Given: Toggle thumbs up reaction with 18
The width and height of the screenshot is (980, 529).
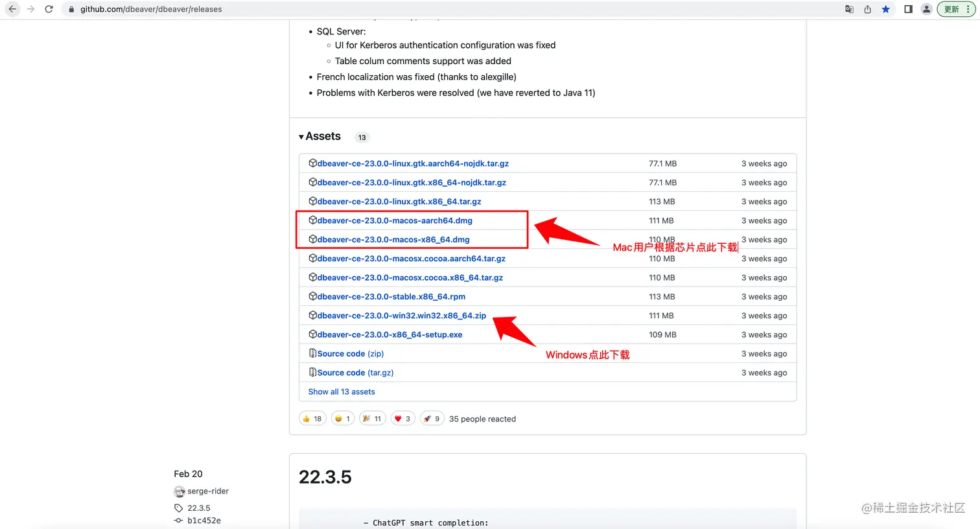Looking at the screenshot, I should [x=313, y=419].
